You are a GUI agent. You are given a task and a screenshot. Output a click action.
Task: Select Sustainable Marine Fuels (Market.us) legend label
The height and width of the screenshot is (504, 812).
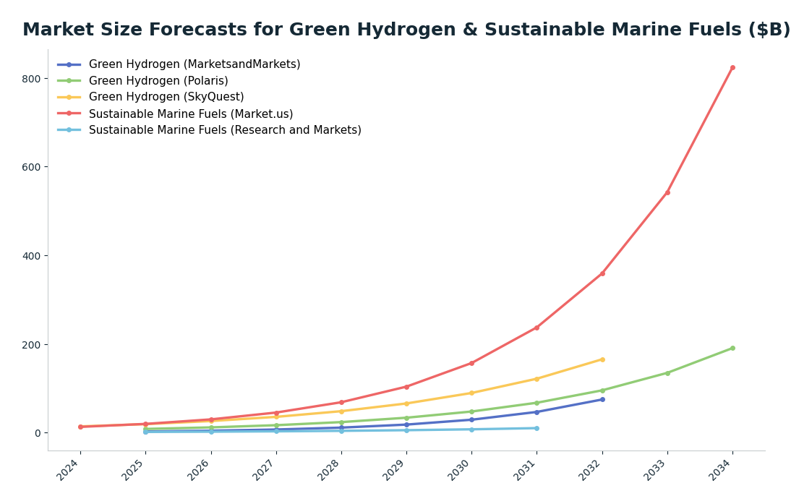point(191,114)
